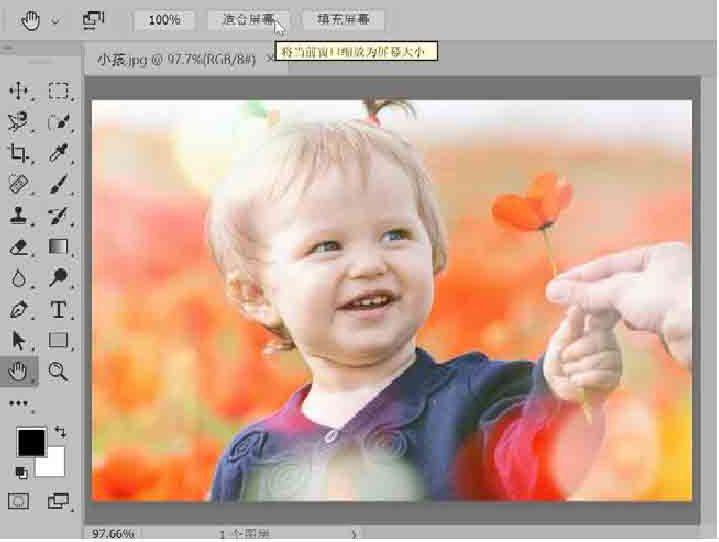Click the 97.66% zoom field
The image size is (719, 542).
pos(113,534)
